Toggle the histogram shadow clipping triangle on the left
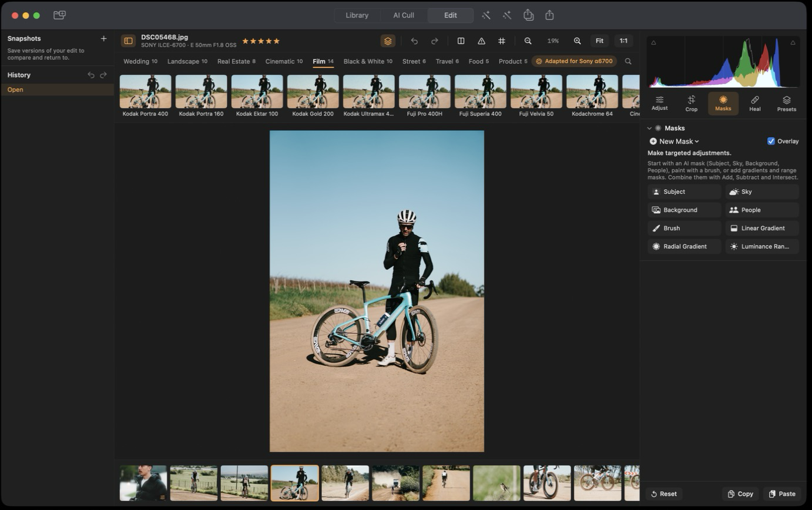Viewport: 812px width, 510px height. [x=654, y=42]
